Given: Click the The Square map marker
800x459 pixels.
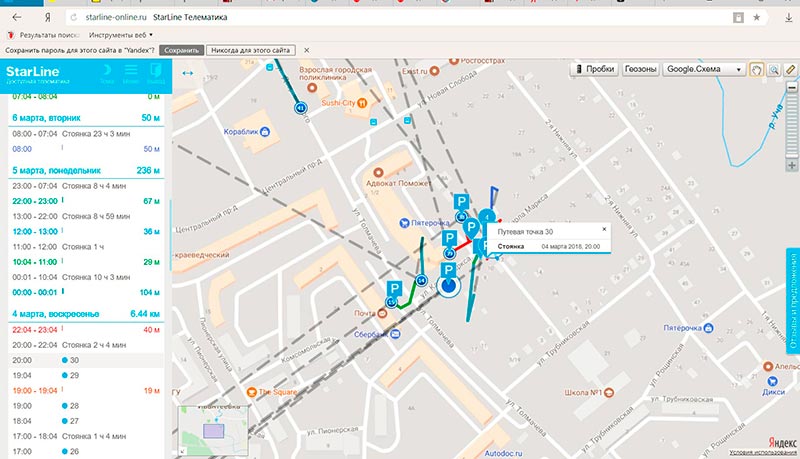Looking at the screenshot, I should pos(252,392).
